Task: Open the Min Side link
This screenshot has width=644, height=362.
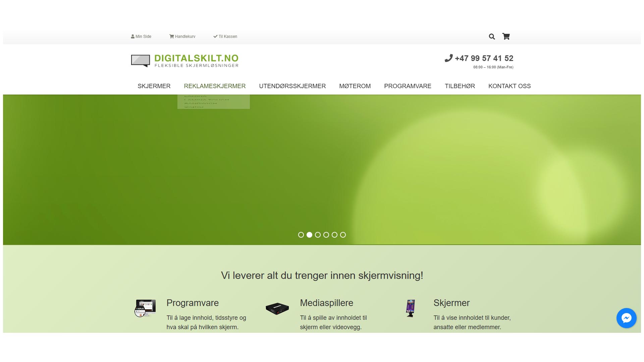Action: [141, 37]
